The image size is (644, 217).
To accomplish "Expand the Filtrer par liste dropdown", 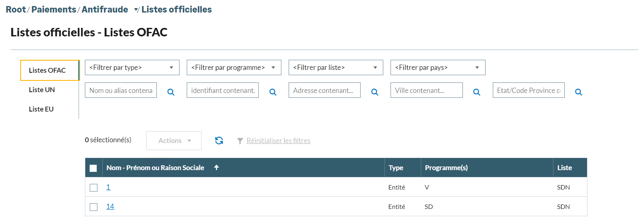I will 336,67.
